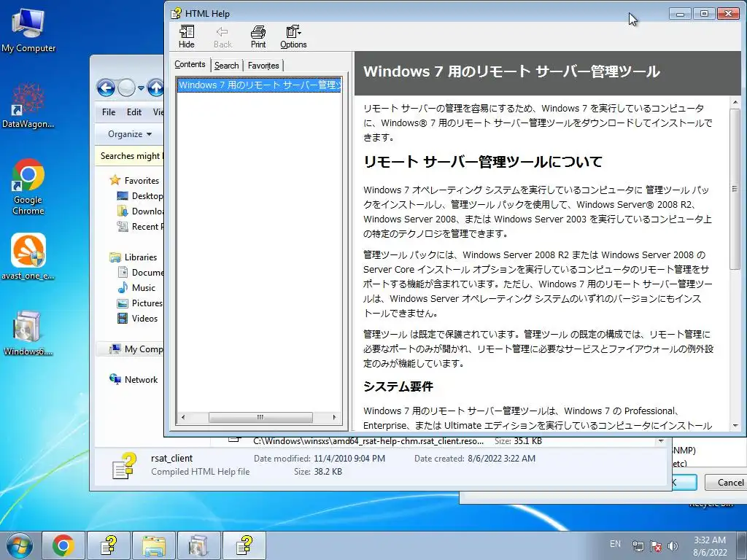Click second HTML Help taskbar button
Image resolution: width=747 pixels, height=560 pixels.
coord(244,545)
